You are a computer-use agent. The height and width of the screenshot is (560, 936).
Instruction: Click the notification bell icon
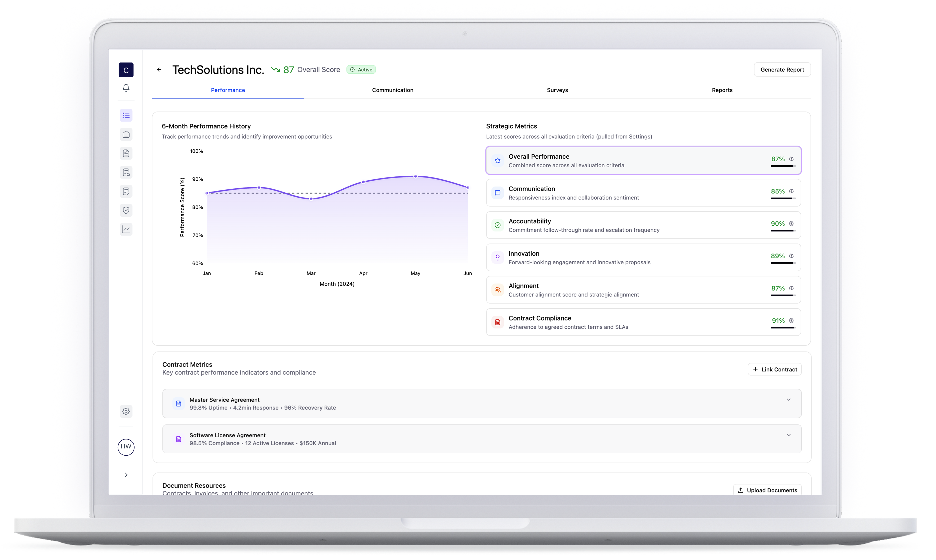point(126,87)
